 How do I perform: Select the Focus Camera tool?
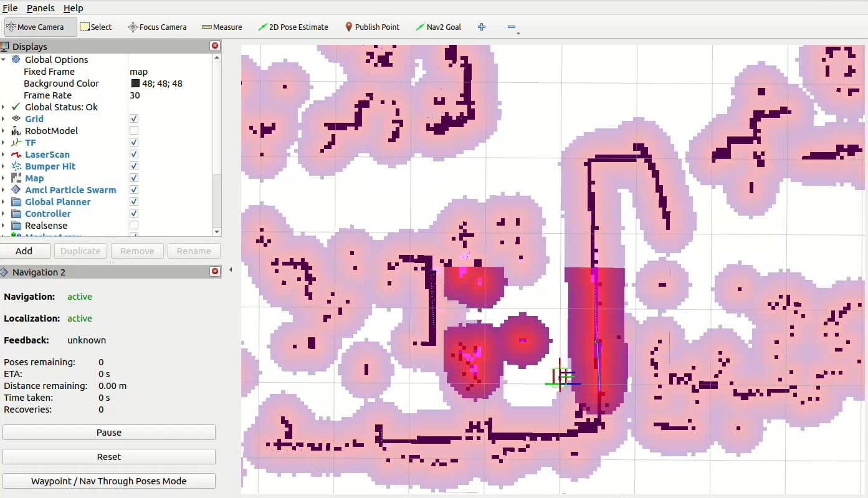157,27
